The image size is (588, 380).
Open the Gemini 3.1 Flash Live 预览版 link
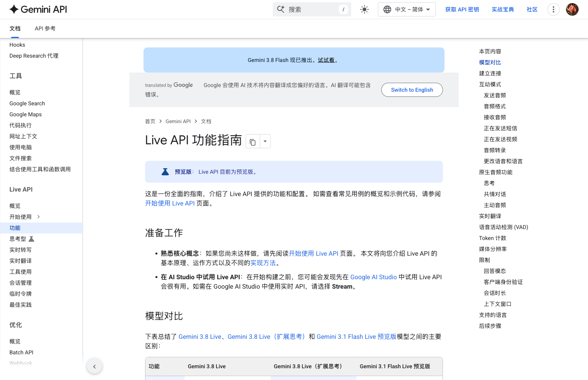click(x=356, y=336)
